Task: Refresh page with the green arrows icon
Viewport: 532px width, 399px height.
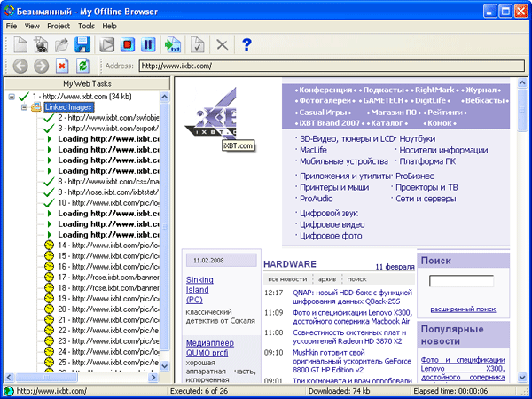Action: coord(82,66)
